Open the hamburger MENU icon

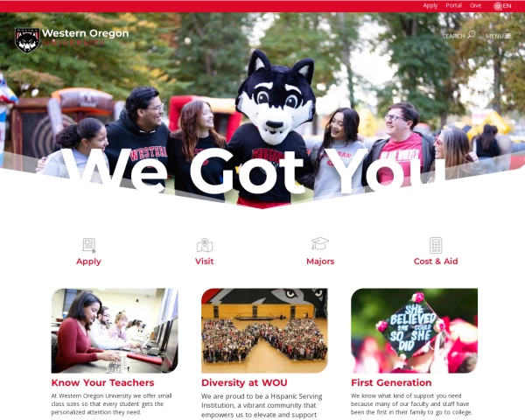click(507, 36)
